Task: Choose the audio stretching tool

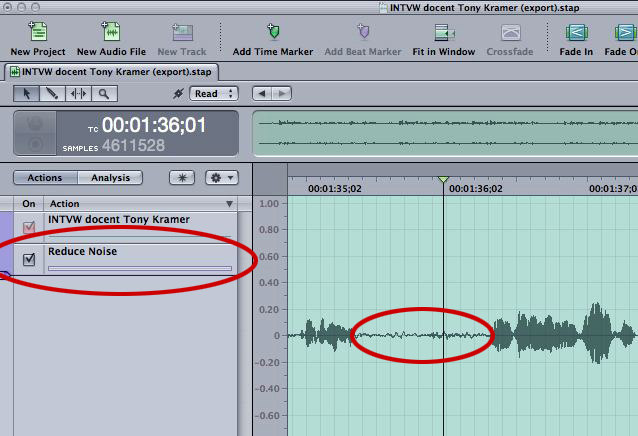Action: click(77, 94)
